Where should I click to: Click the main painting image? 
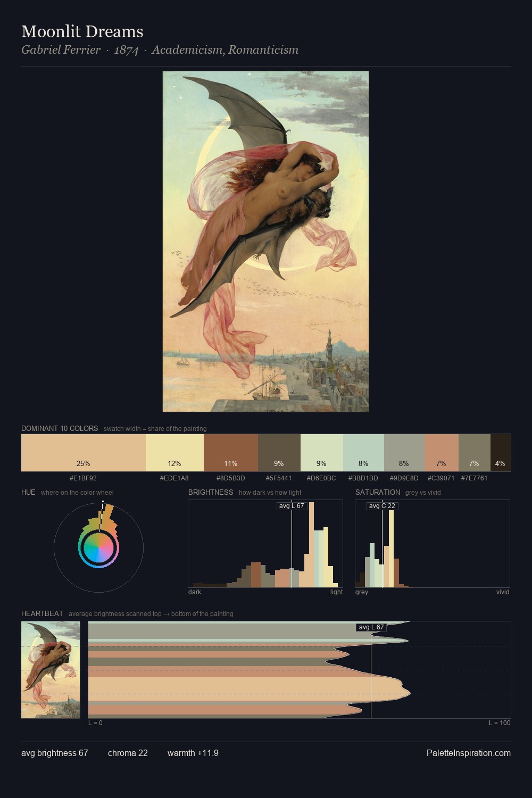point(265,242)
